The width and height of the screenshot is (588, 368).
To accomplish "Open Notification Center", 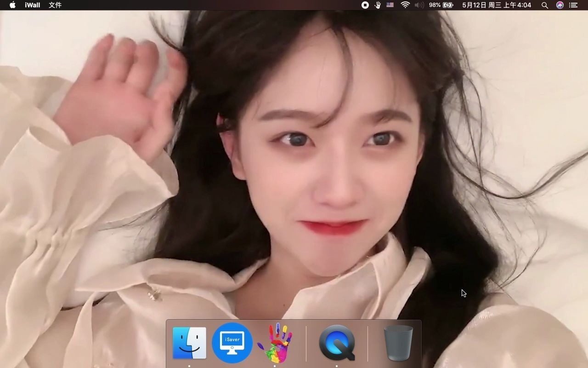I will click(x=573, y=5).
